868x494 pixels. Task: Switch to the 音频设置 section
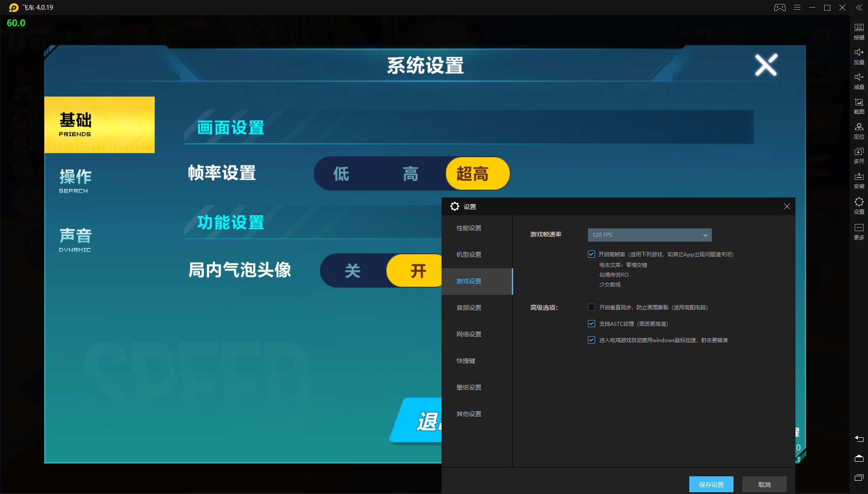469,307
